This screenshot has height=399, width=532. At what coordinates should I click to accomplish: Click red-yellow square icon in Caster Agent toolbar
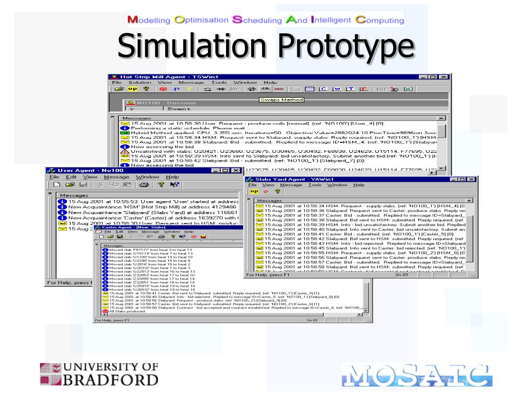(x=203, y=236)
